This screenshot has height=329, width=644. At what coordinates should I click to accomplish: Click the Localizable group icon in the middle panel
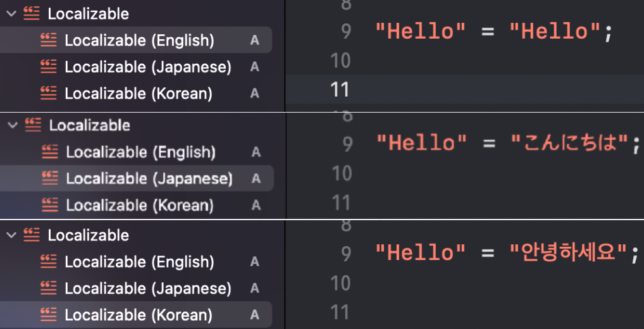pyautogui.click(x=32, y=125)
